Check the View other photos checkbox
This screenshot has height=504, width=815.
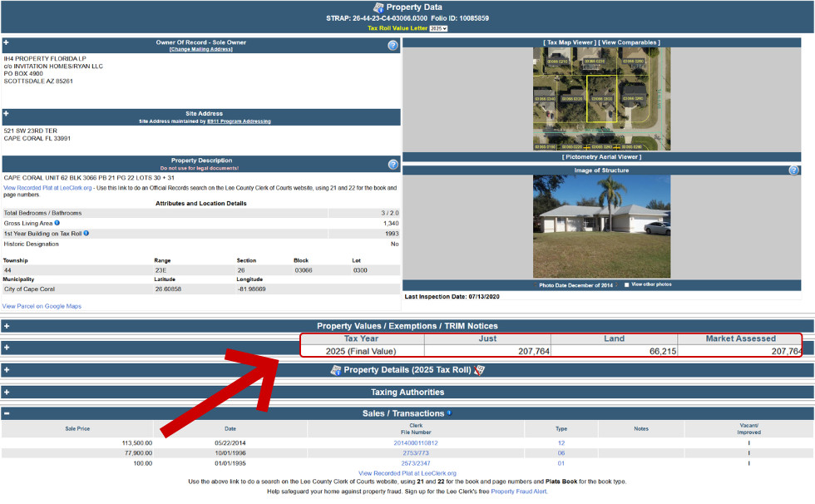(x=626, y=284)
